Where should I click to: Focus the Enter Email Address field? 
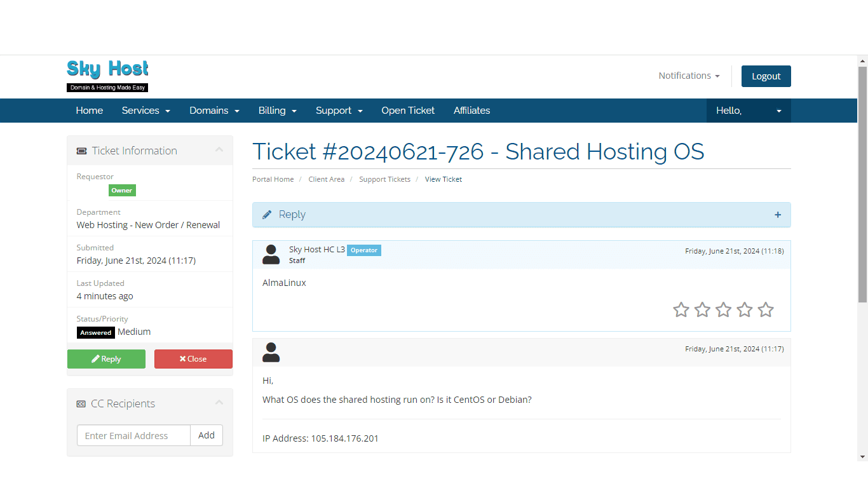[x=133, y=435]
